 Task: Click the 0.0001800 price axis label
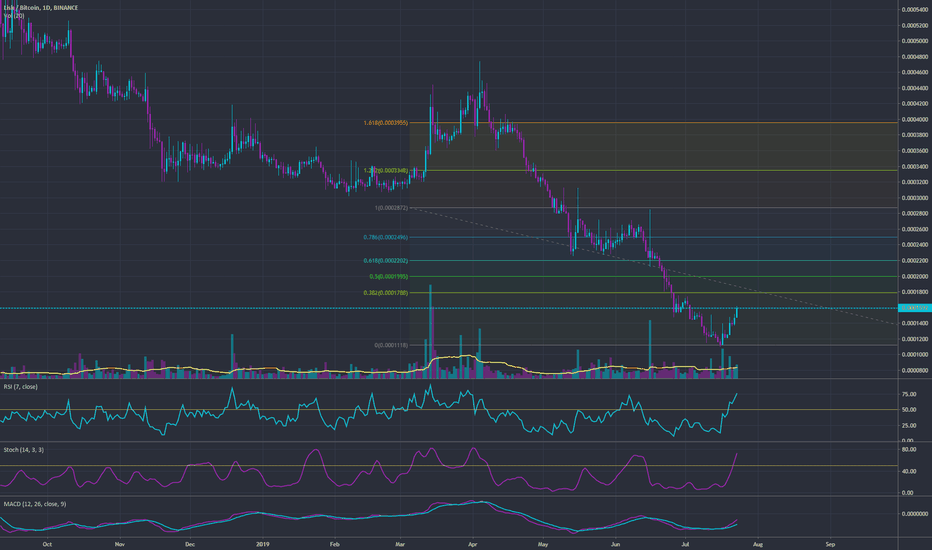(x=915, y=292)
